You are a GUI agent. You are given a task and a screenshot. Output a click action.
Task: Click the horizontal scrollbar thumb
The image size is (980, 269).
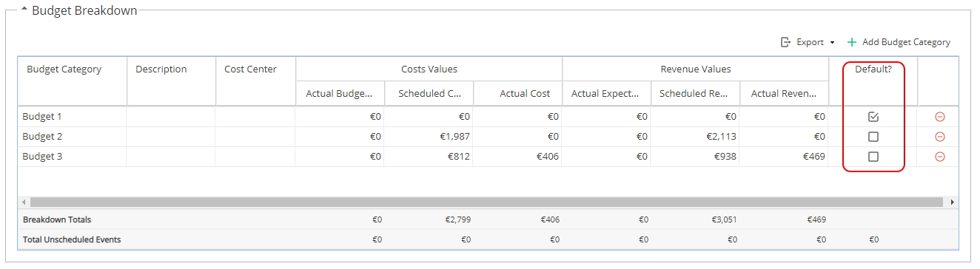[487, 202]
